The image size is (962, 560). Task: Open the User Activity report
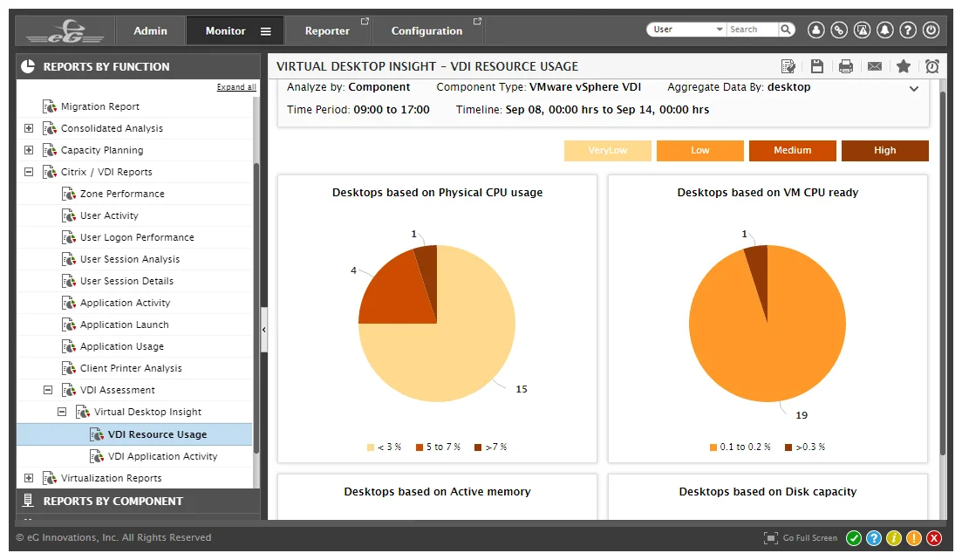(x=109, y=215)
